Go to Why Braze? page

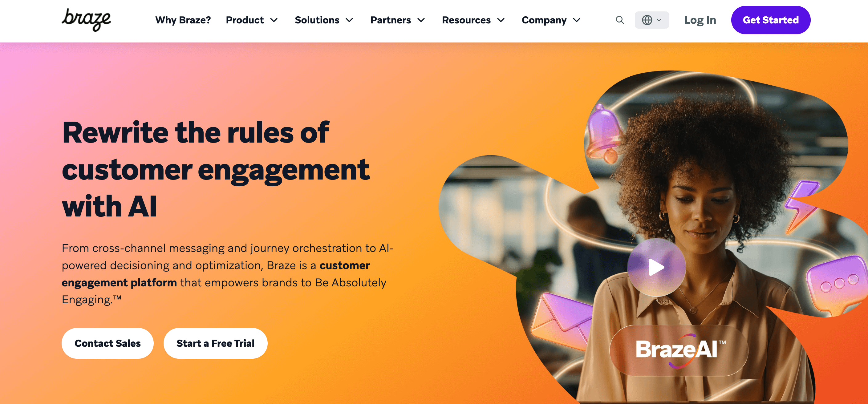(183, 20)
